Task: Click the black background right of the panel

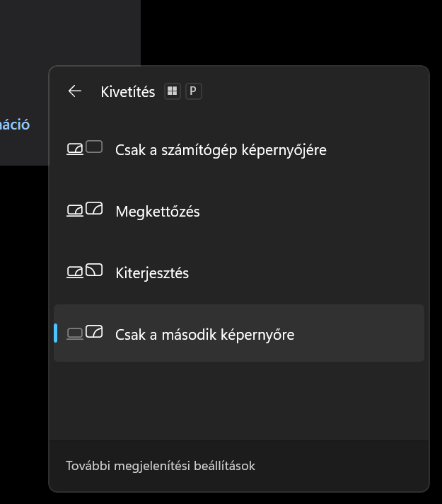Action: (x=436, y=283)
